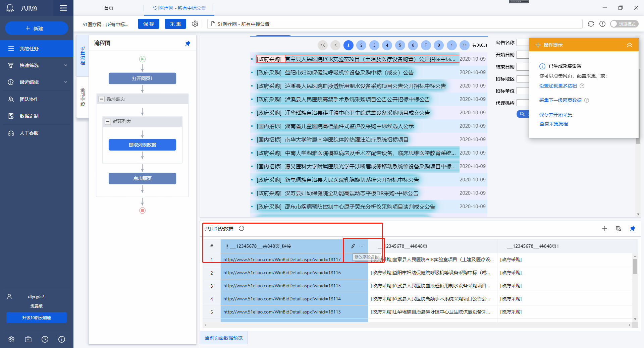Image resolution: width=644 pixels, height=348 pixels.
Task: Collapse the 操作提示 panel
Action: click(630, 45)
